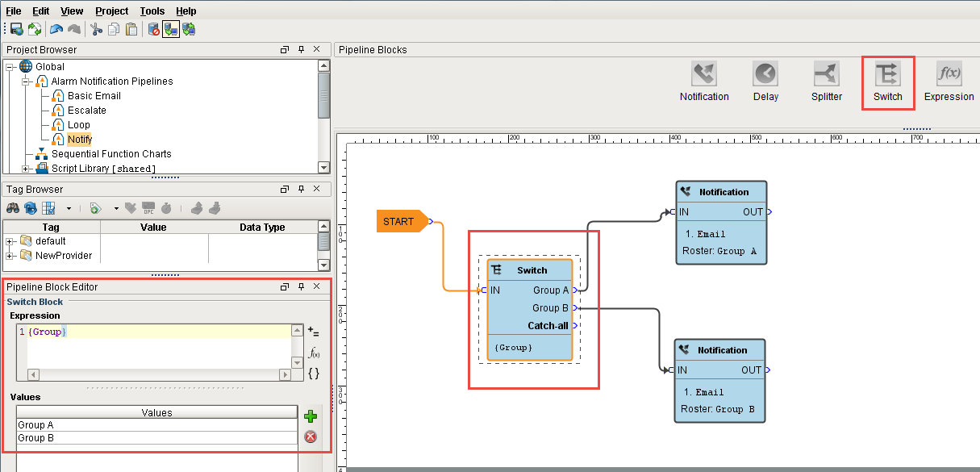Toggle auto-hide pin on Tag Browser panel

[302, 189]
